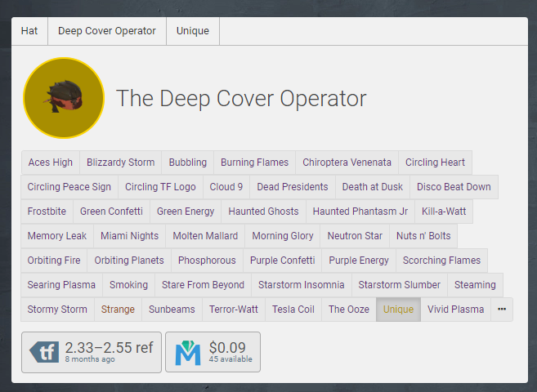
Task: Choose the Tesla Coil effect
Action: pos(293,310)
